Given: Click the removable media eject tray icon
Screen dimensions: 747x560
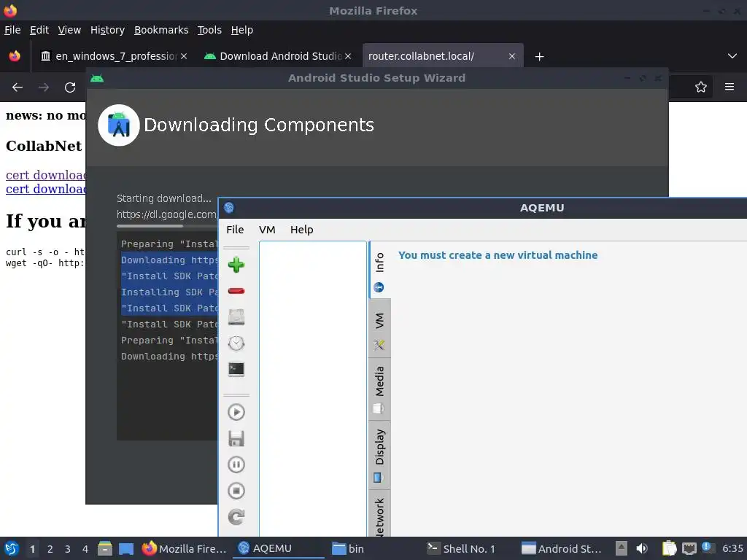Looking at the screenshot, I should (622, 548).
